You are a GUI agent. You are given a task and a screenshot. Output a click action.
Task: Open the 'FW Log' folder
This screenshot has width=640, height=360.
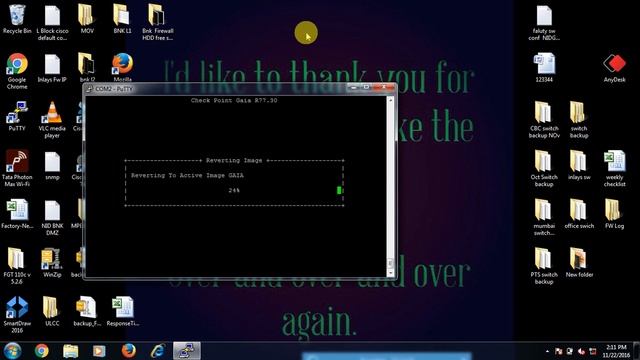614,214
